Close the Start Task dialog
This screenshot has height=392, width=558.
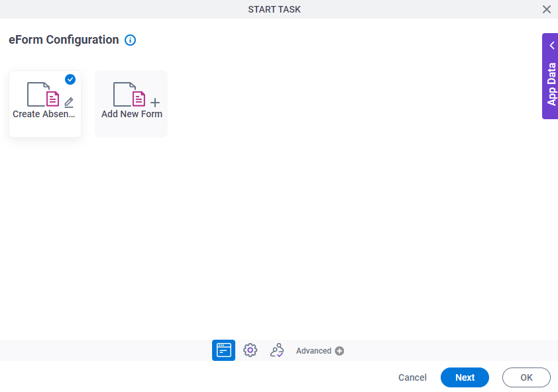[547, 9]
